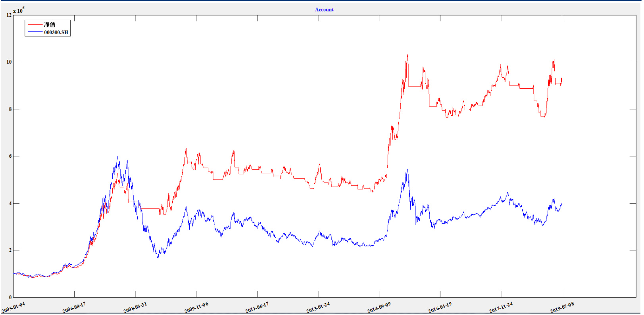Click the 2016-04-19 date label

(440, 307)
